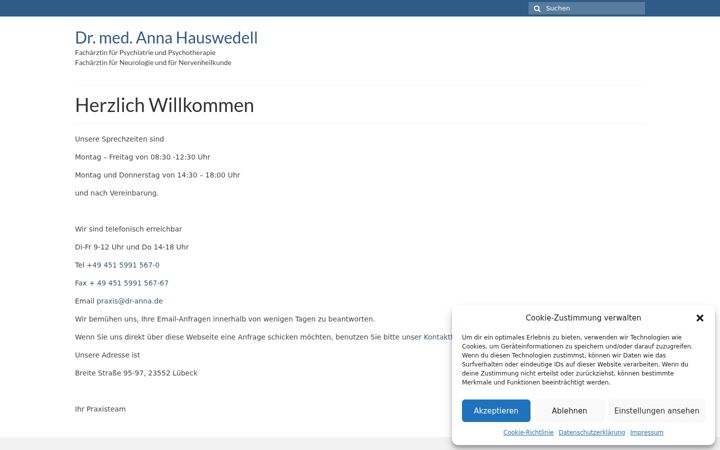Close the cookie consent dialog
The width and height of the screenshot is (720, 450).
(699, 318)
